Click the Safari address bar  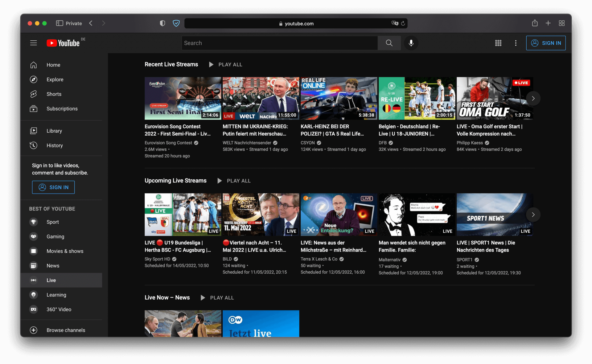coord(296,23)
